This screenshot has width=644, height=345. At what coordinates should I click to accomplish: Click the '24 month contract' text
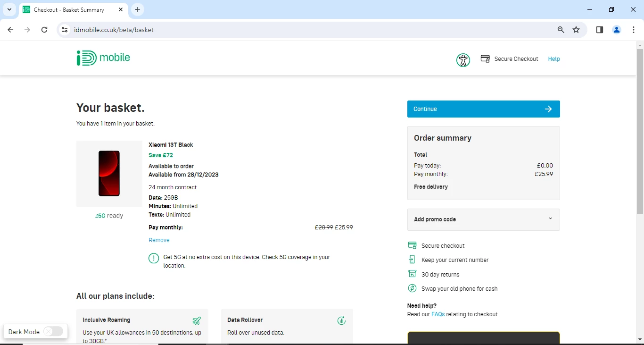pos(173,187)
